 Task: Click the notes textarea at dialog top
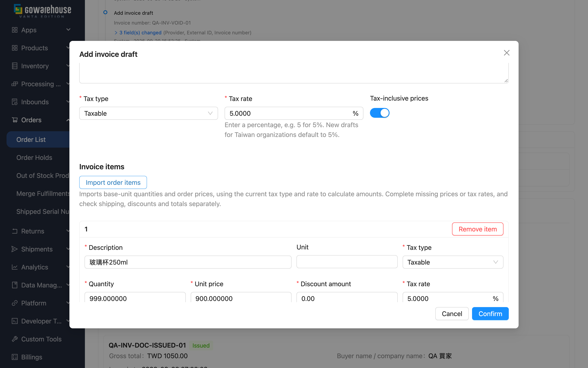coord(294,73)
